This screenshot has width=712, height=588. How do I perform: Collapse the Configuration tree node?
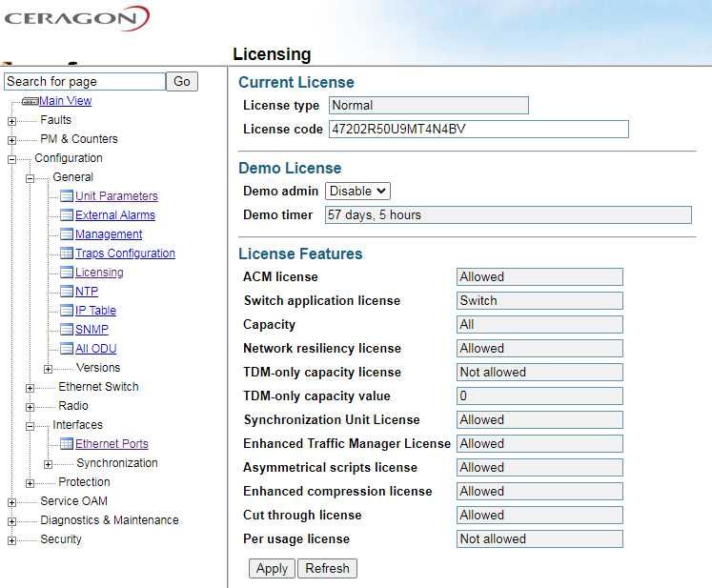coord(11,159)
